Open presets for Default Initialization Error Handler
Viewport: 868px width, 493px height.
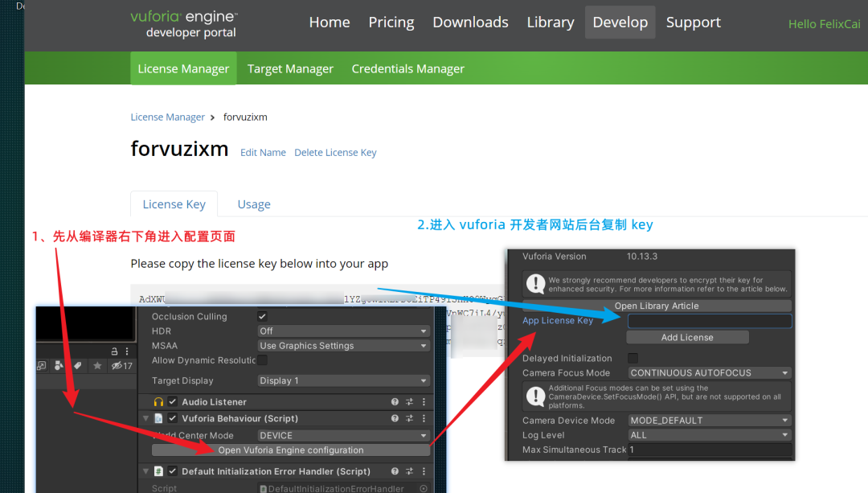(410, 470)
